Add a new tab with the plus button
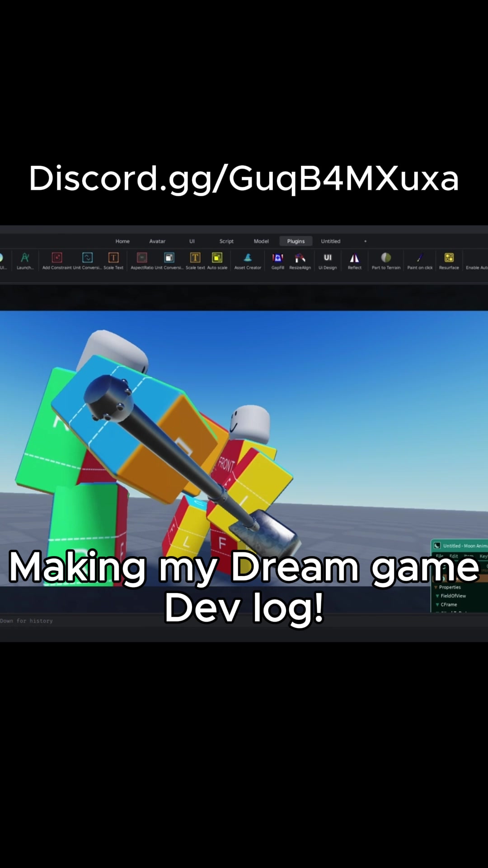 (365, 241)
